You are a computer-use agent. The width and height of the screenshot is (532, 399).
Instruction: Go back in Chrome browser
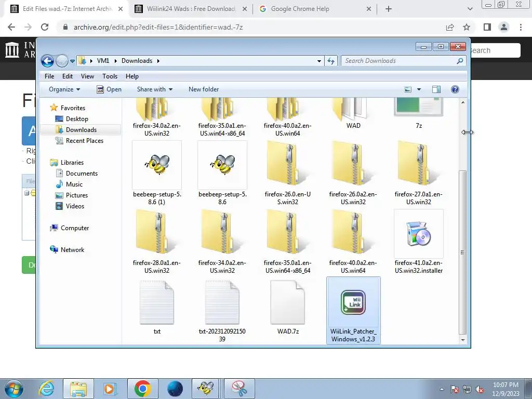11,27
